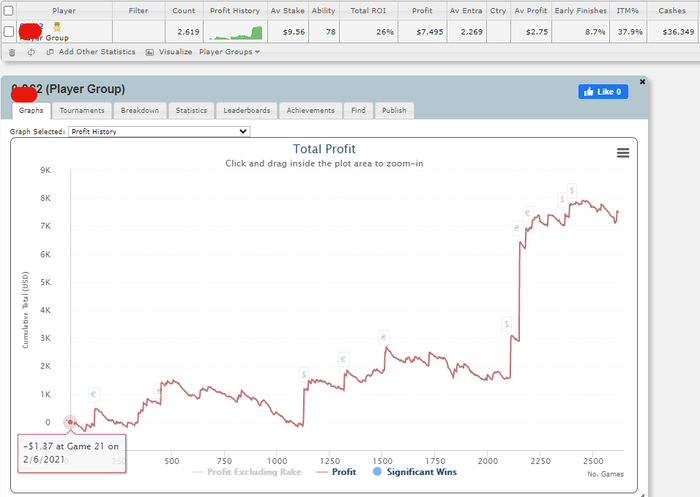Tick the select-all header checkbox
Screen dimensions: 700x497
tap(8, 10)
